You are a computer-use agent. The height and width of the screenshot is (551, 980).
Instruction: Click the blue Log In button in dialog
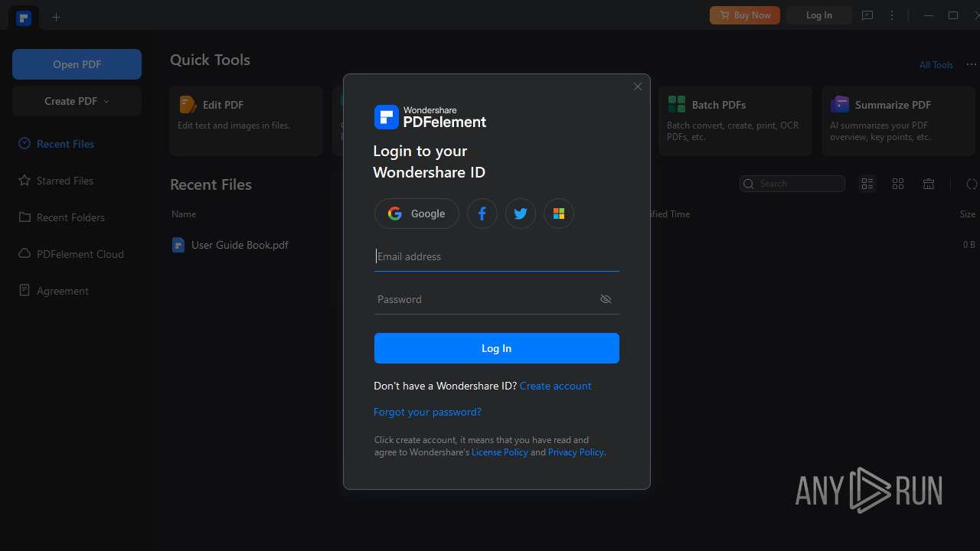pos(496,348)
